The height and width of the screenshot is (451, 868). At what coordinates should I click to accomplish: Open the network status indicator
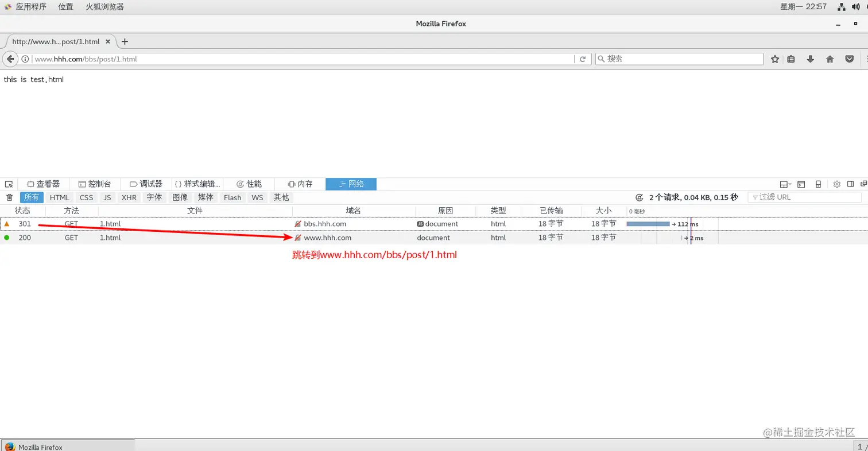point(841,7)
